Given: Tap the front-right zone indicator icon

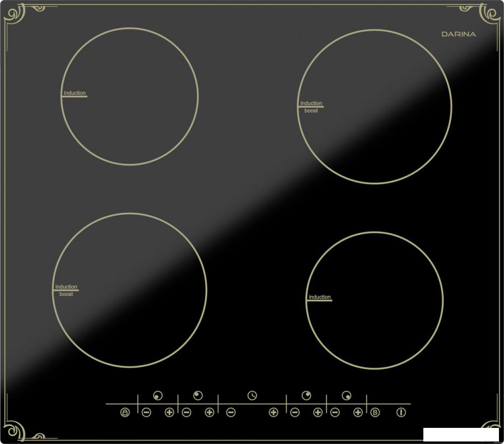Looking at the screenshot, I should (347, 396).
